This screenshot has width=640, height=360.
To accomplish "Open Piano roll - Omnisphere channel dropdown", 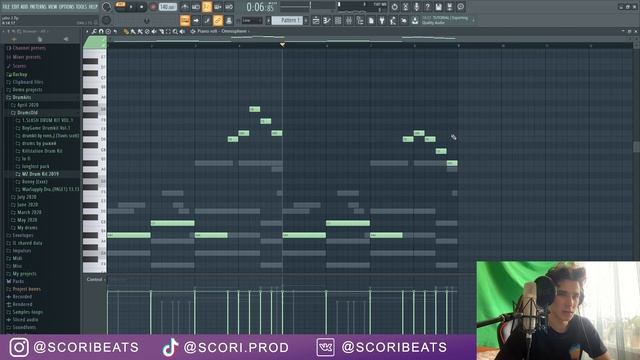I will click(223, 31).
